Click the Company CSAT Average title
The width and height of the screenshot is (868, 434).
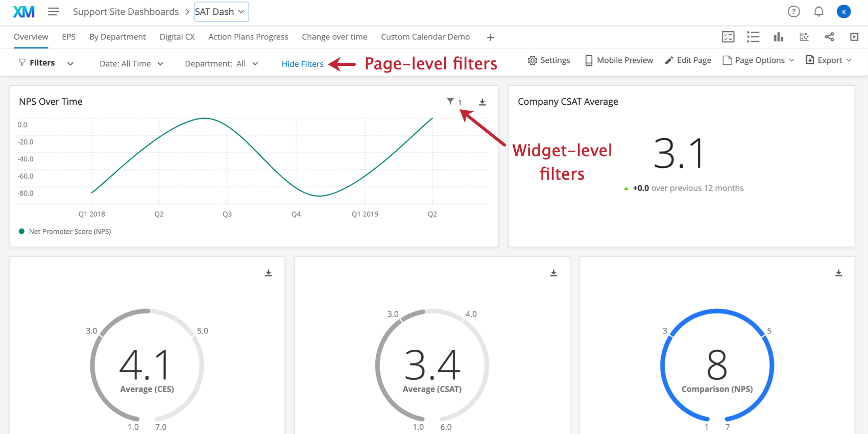(568, 102)
